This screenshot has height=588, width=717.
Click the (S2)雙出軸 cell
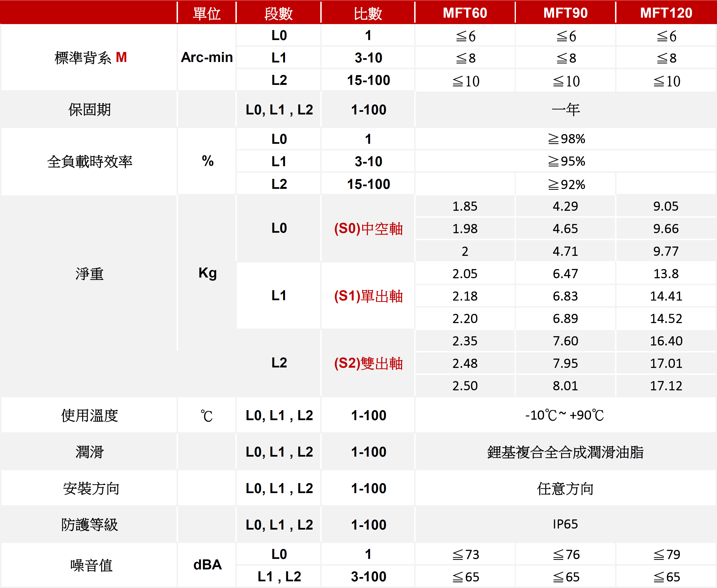(x=368, y=363)
